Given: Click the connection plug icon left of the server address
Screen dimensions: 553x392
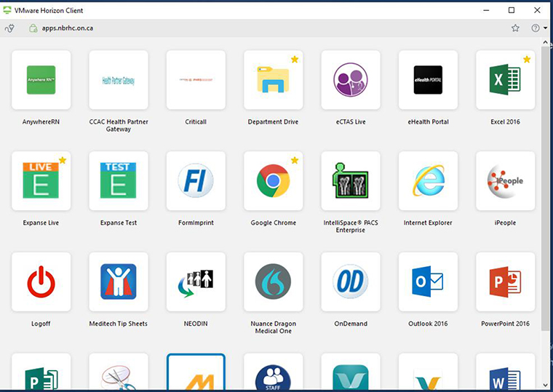Looking at the screenshot, I should point(10,28).
